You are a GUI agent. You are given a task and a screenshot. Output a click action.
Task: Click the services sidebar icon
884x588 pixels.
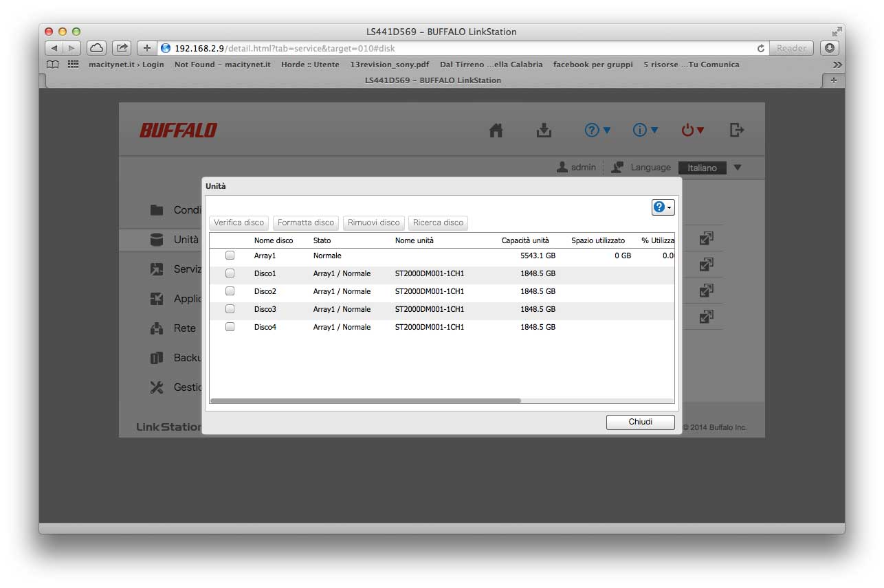tap(157, 269)
